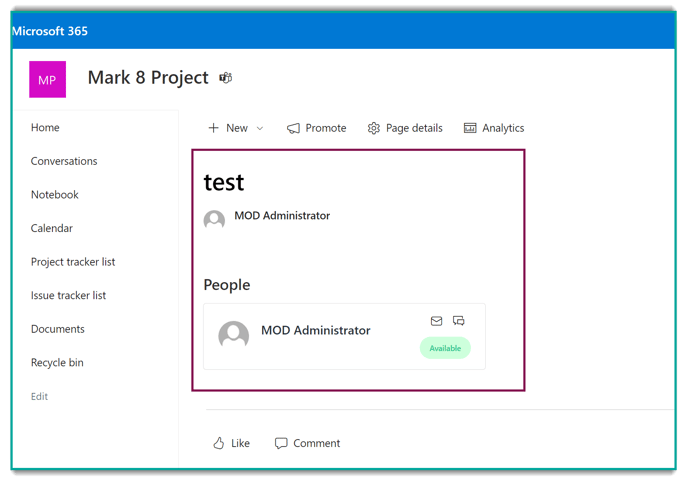Open the Documents library link

coord(58,329)
